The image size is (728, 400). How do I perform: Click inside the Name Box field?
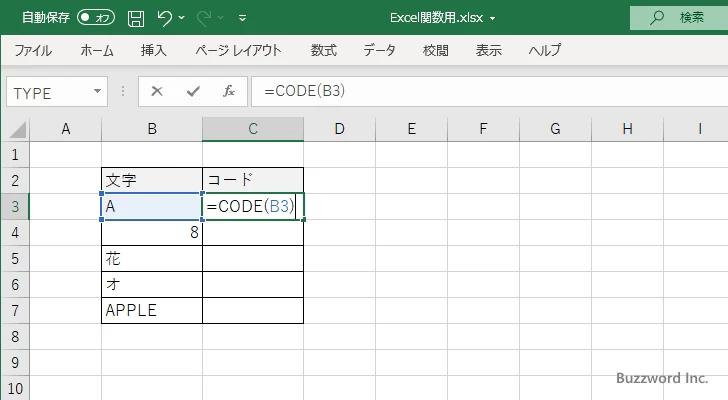coord(49,92)
